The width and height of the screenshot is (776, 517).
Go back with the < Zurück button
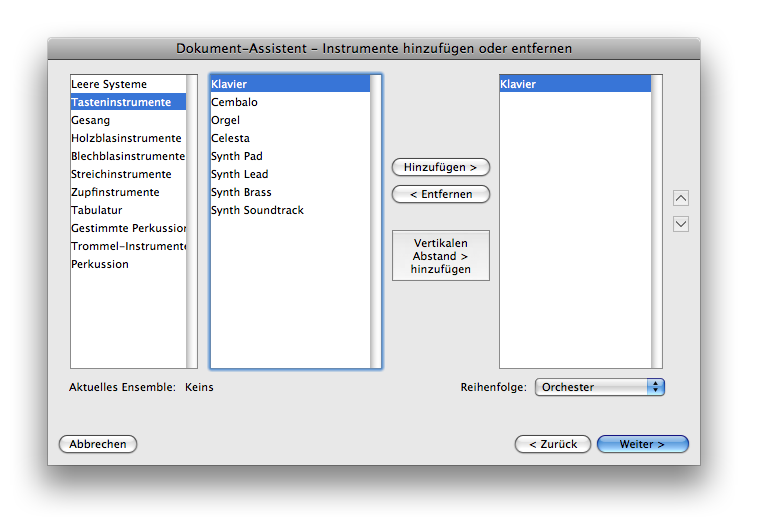coord(552,444)
